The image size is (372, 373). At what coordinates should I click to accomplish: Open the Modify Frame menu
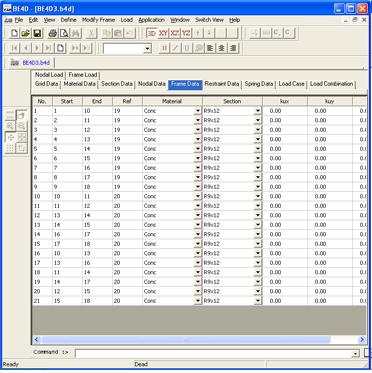[98, 20]
